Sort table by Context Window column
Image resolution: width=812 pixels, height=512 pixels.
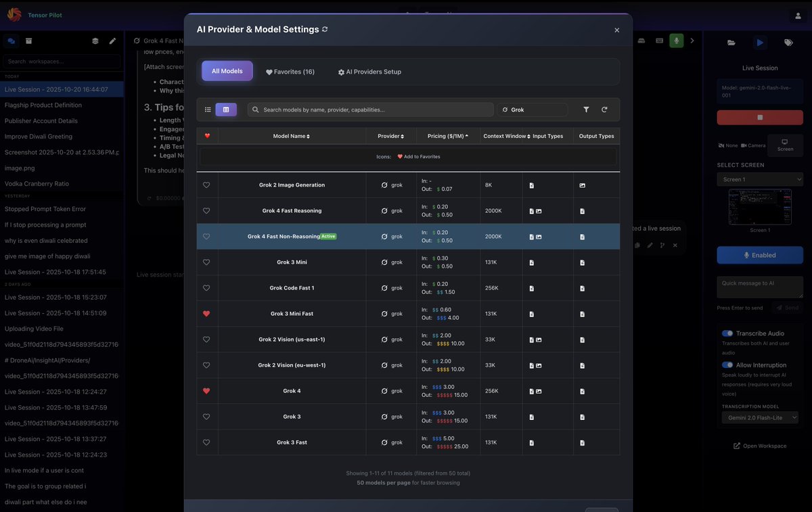click(x=507, y=136)
